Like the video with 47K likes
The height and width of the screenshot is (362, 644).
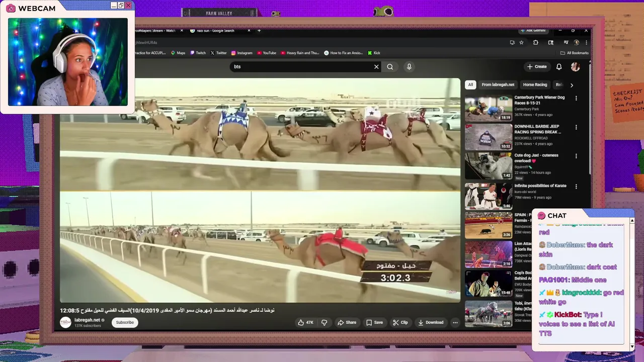[x=305, y=322]
